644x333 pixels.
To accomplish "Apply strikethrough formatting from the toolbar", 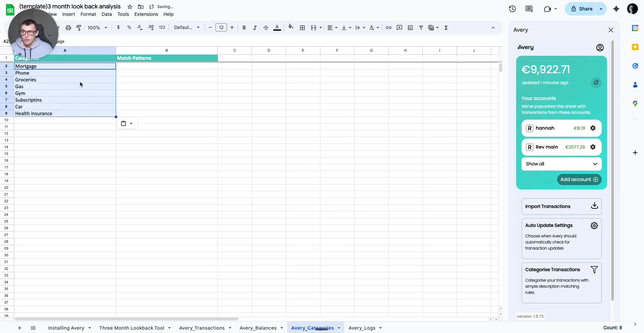I will click(266, 28).
